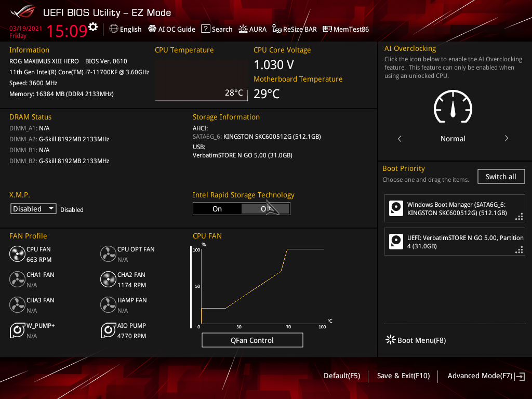Click the CHA2 FAN icon
The image size is (532, 399).
tap(108, 279)
